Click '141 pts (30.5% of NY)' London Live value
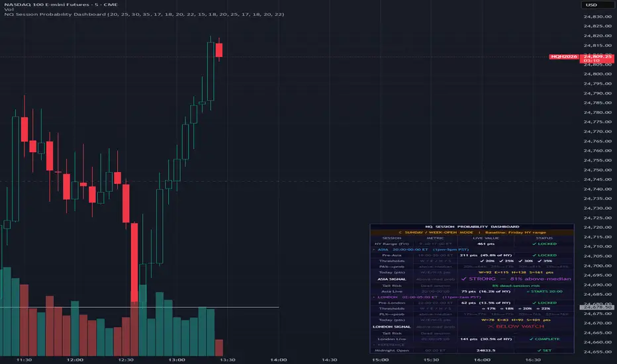The image size is (617, 364). click(x=486, y=340)
